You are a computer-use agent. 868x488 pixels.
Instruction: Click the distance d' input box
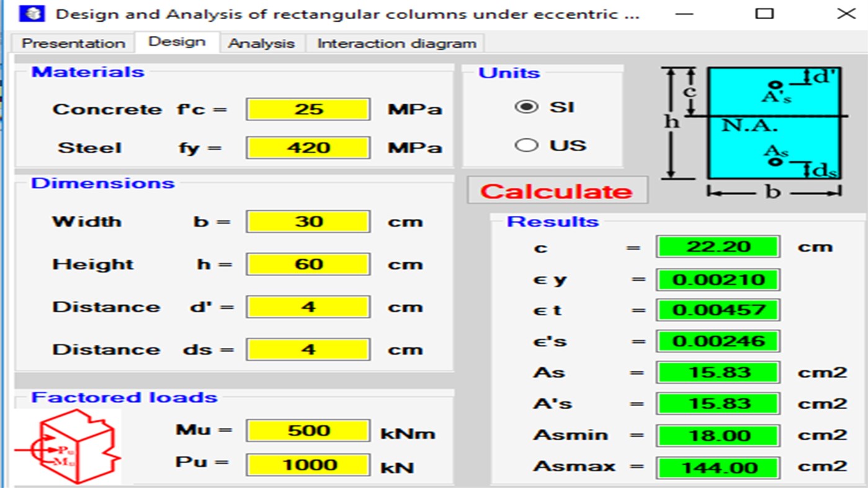coord(308,306)
